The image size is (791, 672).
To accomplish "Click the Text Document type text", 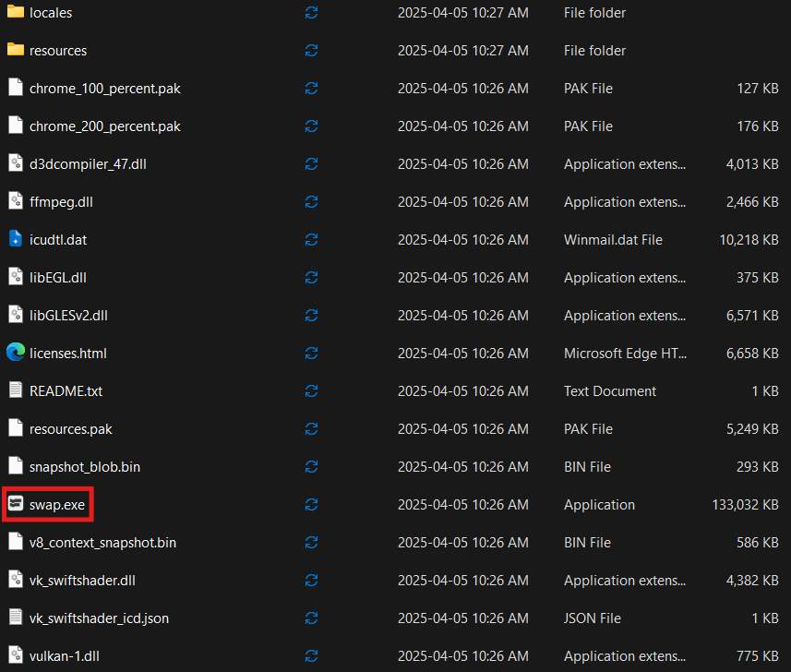I will [x=610, y=391].
